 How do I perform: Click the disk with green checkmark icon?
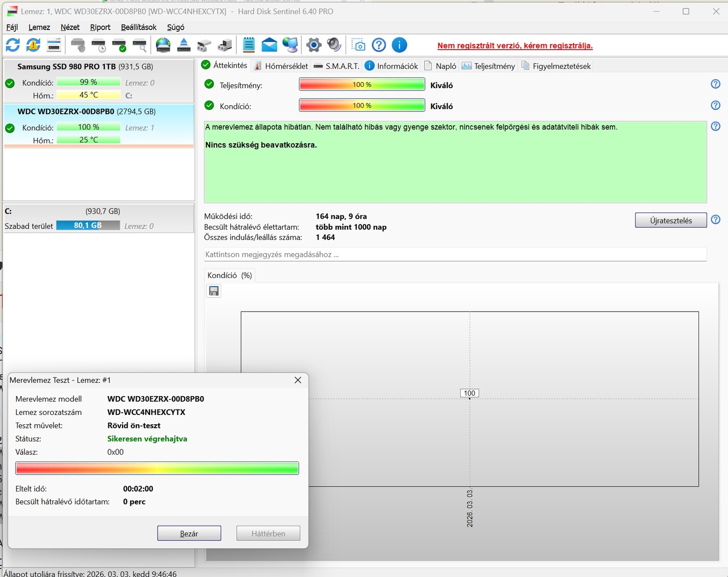(x=119, y=45)
